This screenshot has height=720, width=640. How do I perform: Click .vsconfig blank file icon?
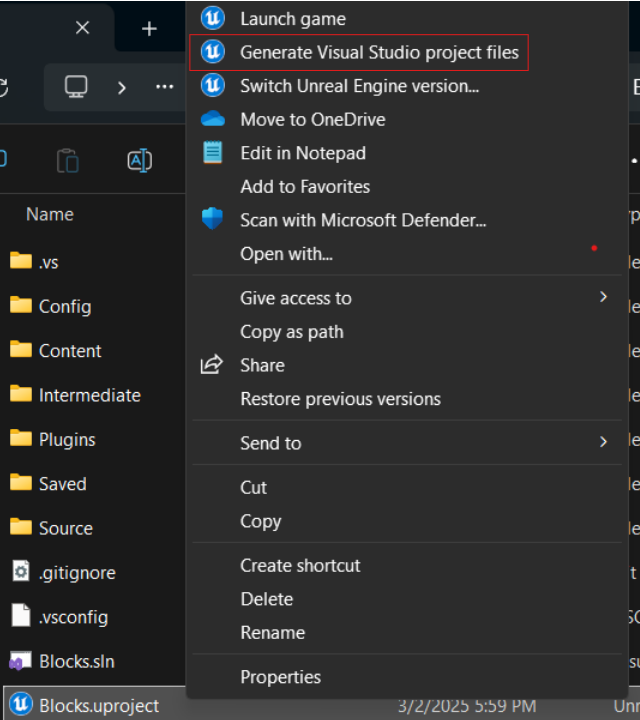(x=21, y=615)
